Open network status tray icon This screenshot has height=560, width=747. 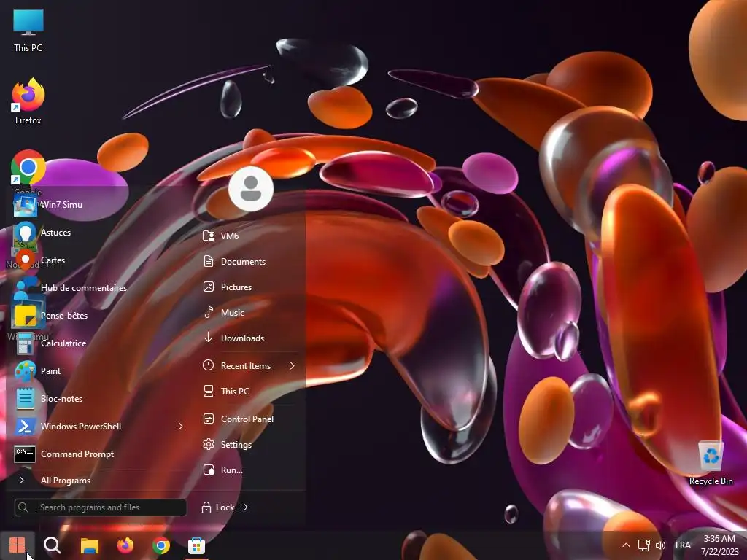coord(644,545)
